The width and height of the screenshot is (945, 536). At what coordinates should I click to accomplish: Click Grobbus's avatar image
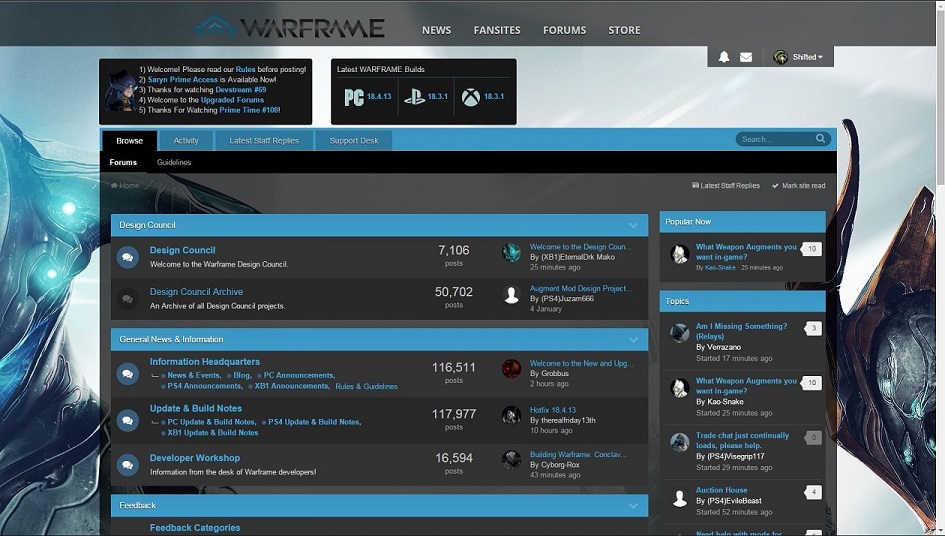pos(511,369)
